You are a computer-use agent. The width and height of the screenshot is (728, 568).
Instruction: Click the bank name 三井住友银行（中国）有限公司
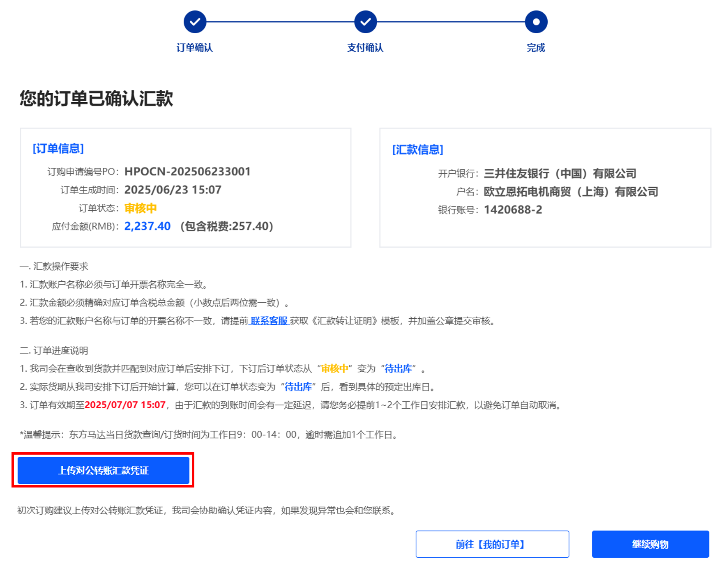click(560, 174)
